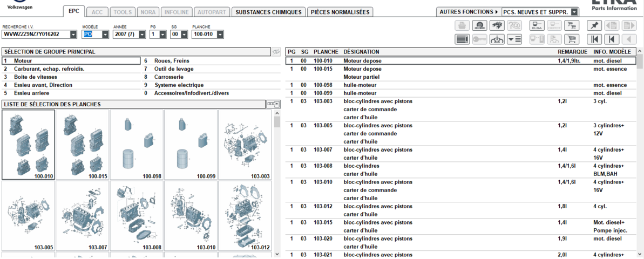Image resolution: width=644 pixels, height=259 pixels.
Task: Select Carrosserie group
Action: click(212, 77)
